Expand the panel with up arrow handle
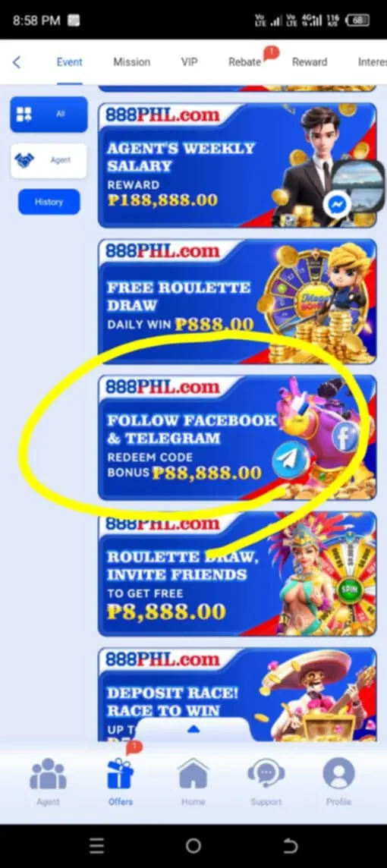The image size is (387, 868). [193, 730]
